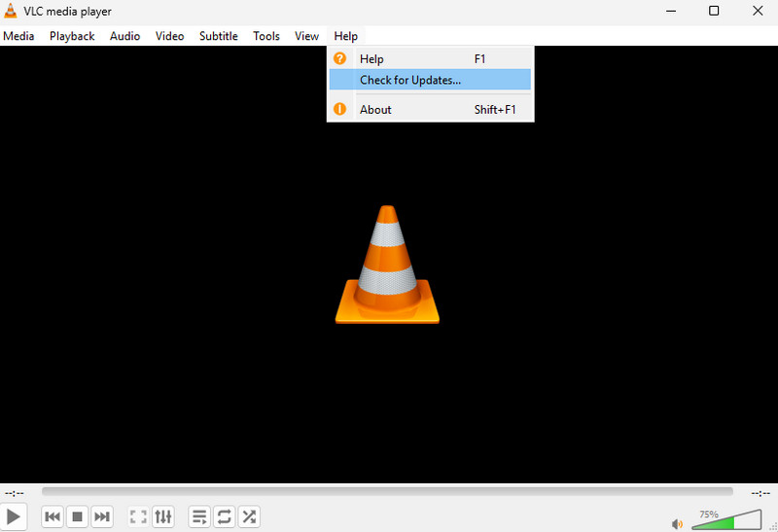Viewport: 778px width, 532px height.
Task: Stop playback with the square icon
Action: point(77,516)
